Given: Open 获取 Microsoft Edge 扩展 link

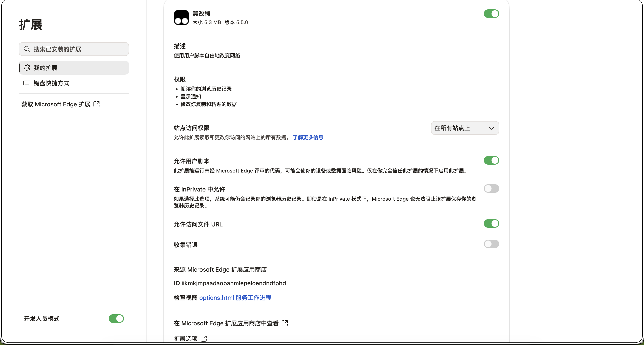Looking at the screenshot, I should click(60, 104).
